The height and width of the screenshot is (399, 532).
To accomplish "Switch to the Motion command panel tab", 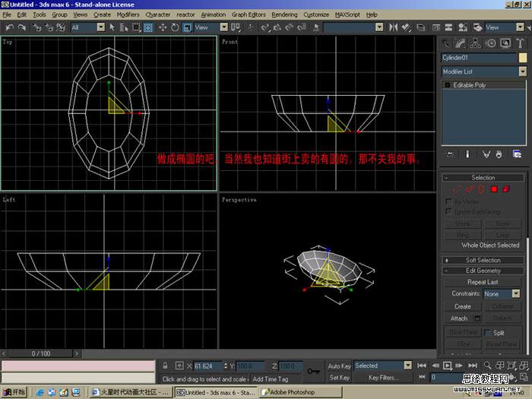I will point(491,43).
